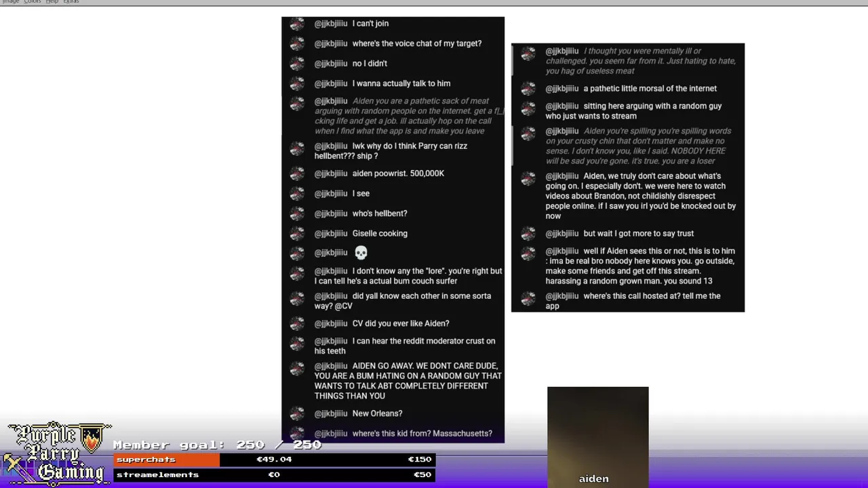Click the Purple Parry Gaming logo

[58, 453]
